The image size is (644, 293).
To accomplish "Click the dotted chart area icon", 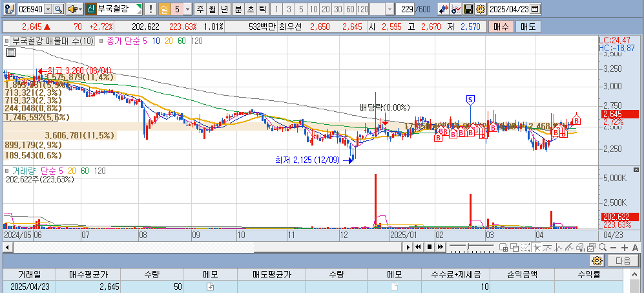I will pos(525,247).
